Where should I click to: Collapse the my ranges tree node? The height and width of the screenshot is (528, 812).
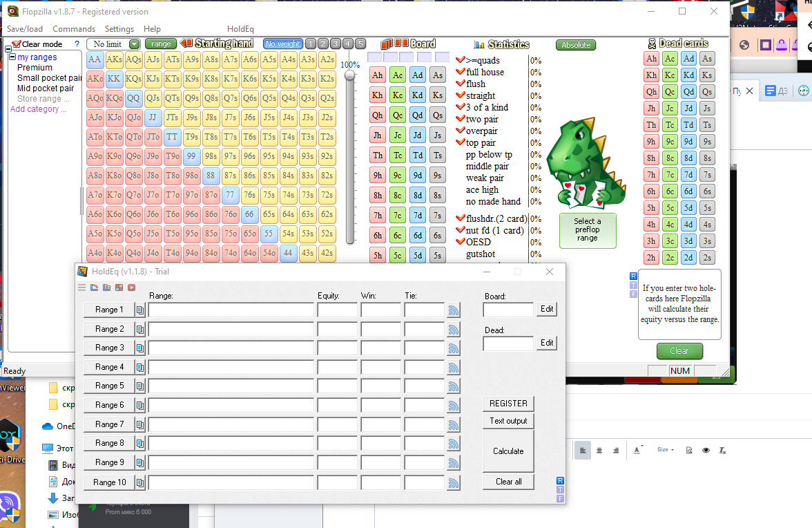point(12,57)
